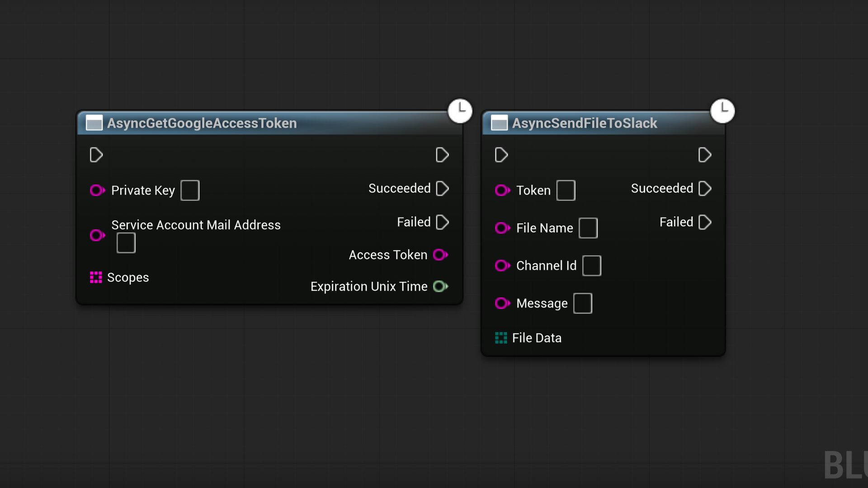Click latent clock icon on AsyncSendFileToSlack node
Screen dimensions: 868x488
click(x=722, y=111)
